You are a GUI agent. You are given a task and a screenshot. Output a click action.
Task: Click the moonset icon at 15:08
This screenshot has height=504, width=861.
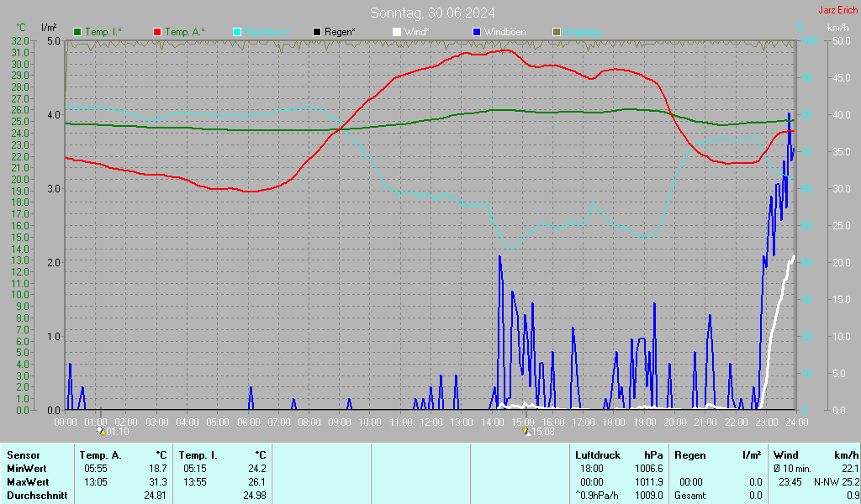pos(526,431)
